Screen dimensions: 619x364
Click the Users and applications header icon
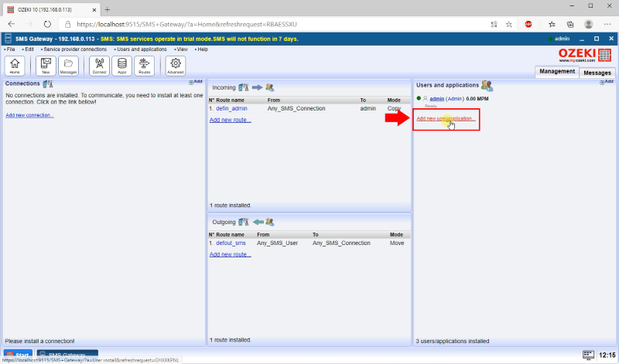pyautogui.click(x=487, y=86)
